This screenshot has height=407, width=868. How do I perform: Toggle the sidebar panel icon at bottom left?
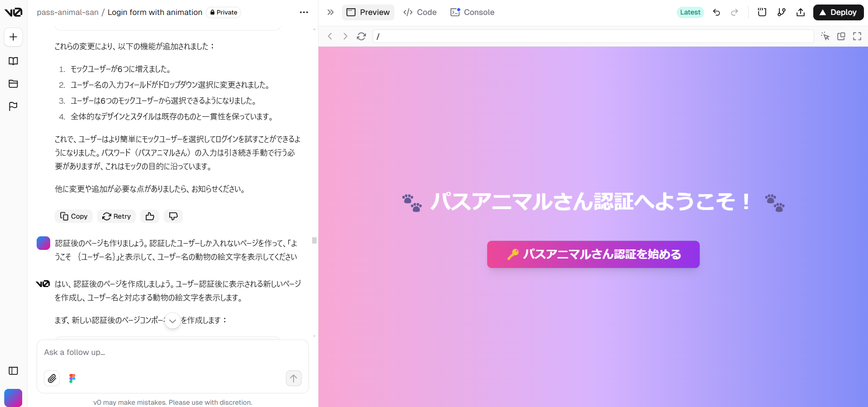[13, 371]
